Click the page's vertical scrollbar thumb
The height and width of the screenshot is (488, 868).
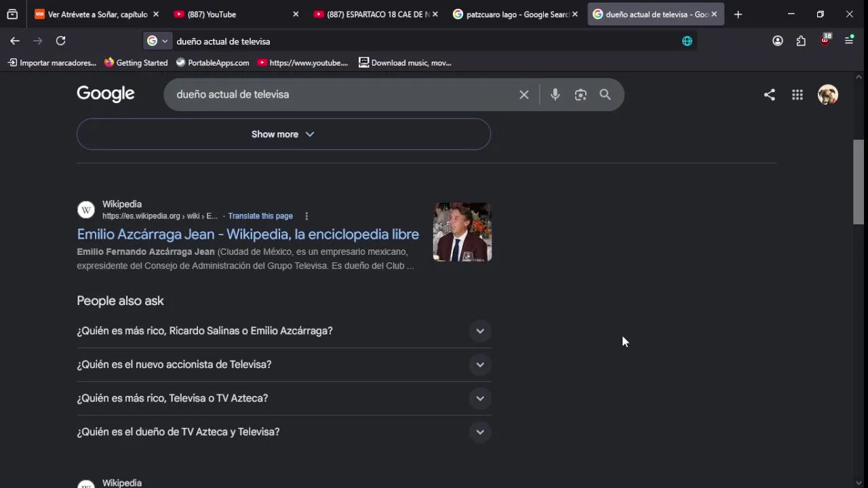pos(859,182)
